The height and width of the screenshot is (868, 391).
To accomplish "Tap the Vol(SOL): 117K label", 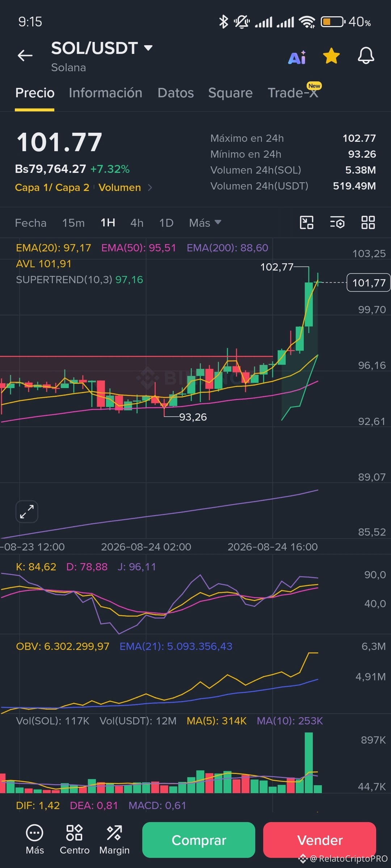I will pos(53,721).
